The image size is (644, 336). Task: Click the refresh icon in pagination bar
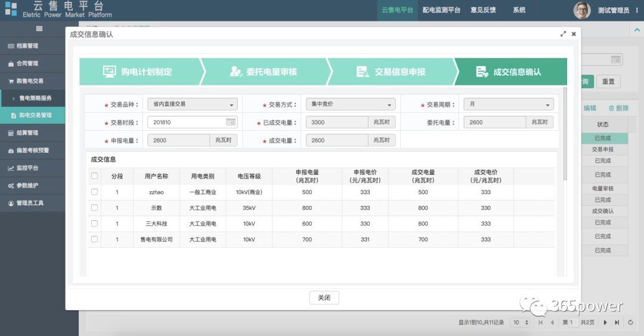click(x=632, y=322)
